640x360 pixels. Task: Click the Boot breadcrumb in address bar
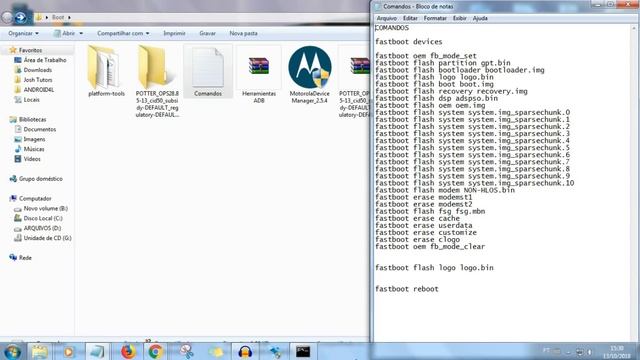(58, 17)
